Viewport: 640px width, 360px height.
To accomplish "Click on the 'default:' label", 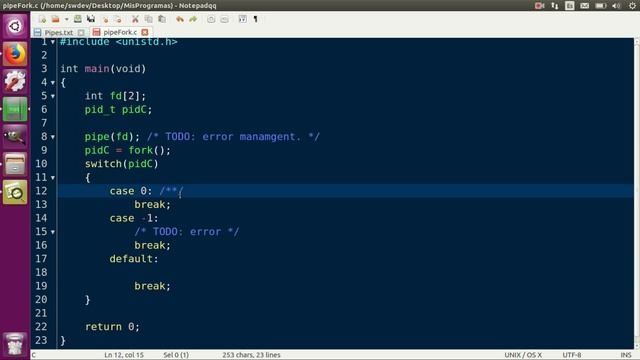I will point(134,259).
